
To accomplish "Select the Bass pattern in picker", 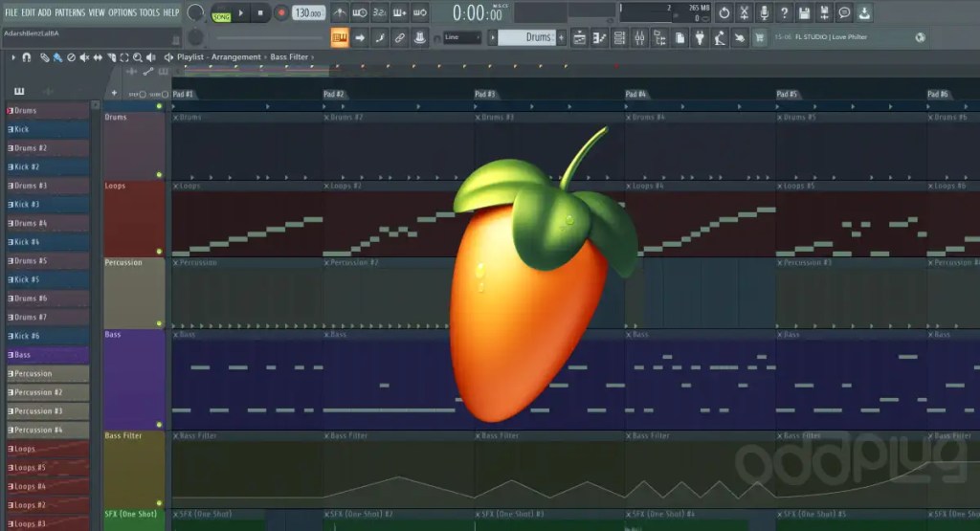I will pos(48,355).
